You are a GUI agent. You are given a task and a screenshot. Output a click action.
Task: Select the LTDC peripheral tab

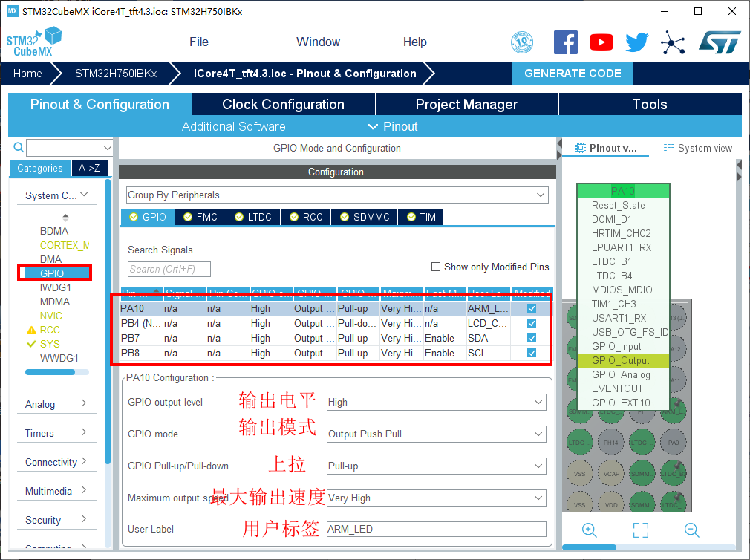pyautogui.click(x=253, y=217)
